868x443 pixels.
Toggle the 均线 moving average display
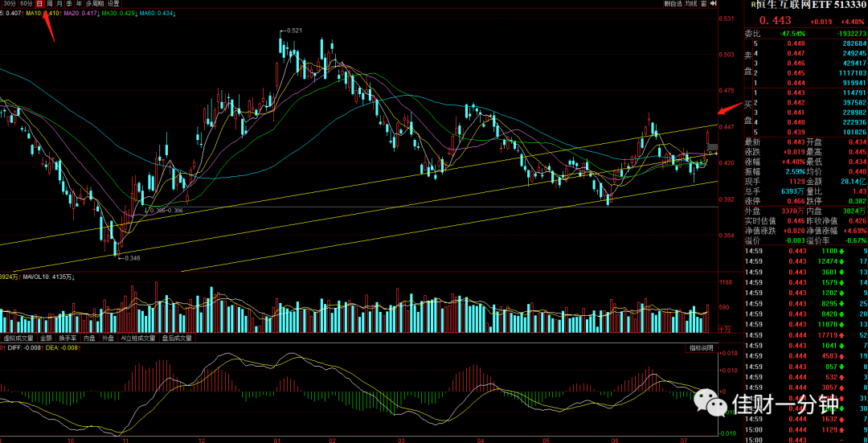tap(691, 3)
